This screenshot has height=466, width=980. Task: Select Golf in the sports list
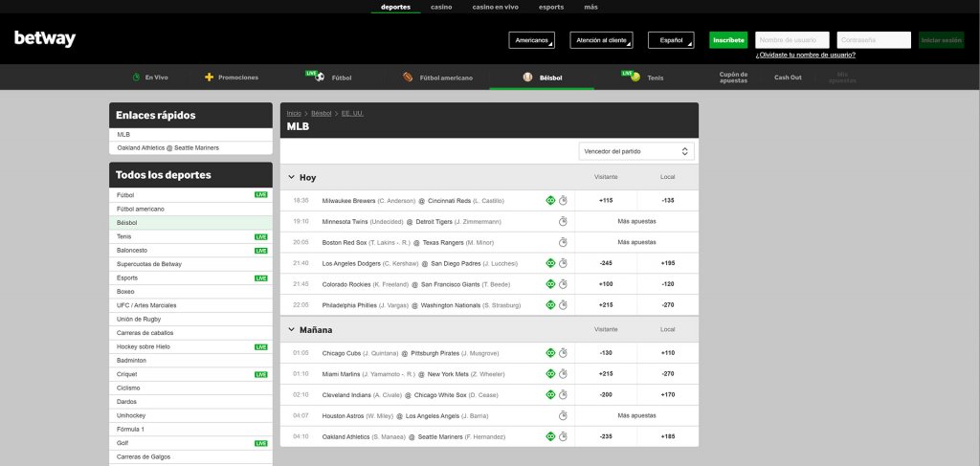tap(190, 443)
